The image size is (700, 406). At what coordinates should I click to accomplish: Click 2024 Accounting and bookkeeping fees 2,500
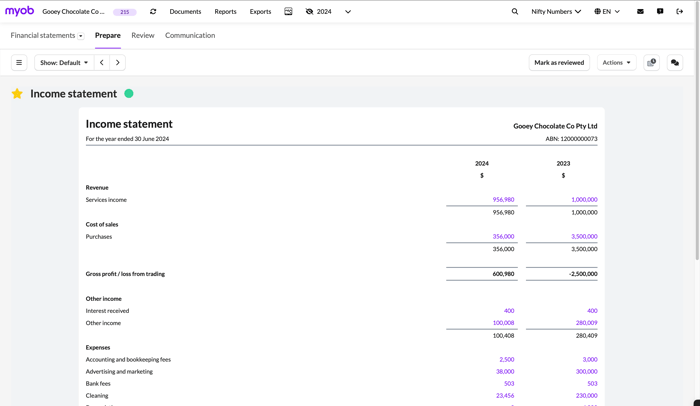click(507, 359)
